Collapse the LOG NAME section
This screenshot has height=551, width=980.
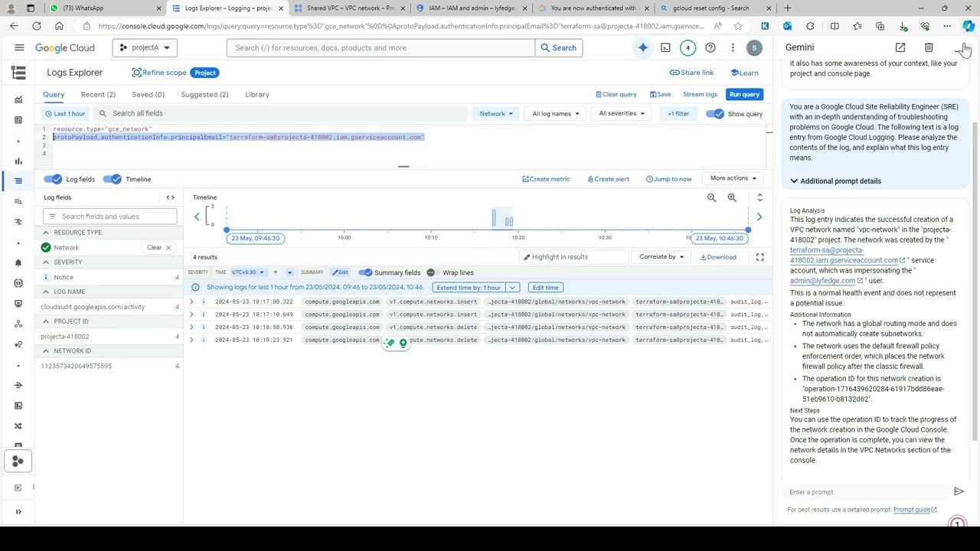coord(46,292)
